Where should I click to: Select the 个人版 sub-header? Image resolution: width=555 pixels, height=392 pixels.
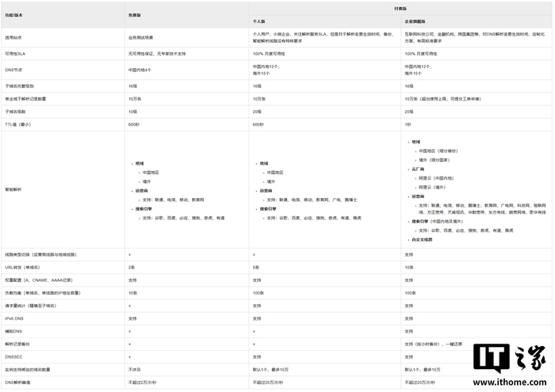[258, 21]
